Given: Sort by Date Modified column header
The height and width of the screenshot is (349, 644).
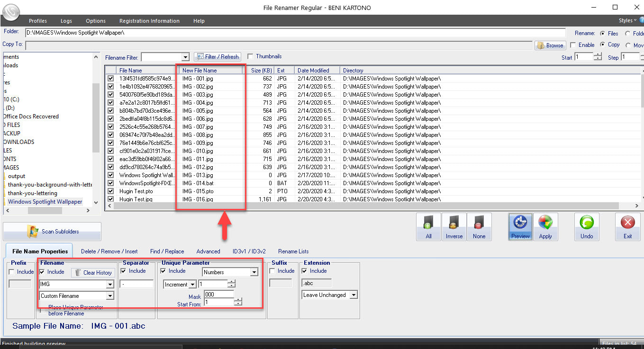Looking at the screenshot, I should point(317,71).
